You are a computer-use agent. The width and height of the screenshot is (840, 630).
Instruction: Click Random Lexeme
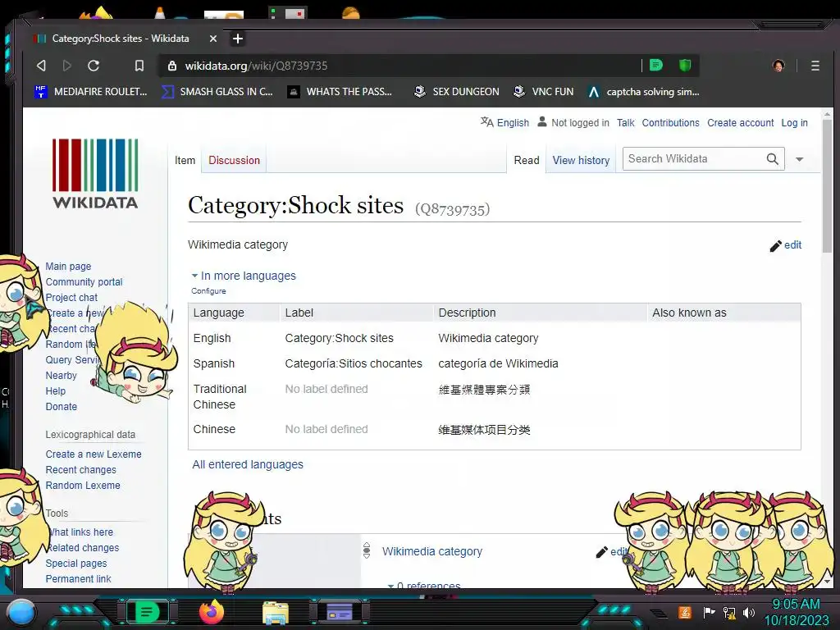tap(83, 486)
